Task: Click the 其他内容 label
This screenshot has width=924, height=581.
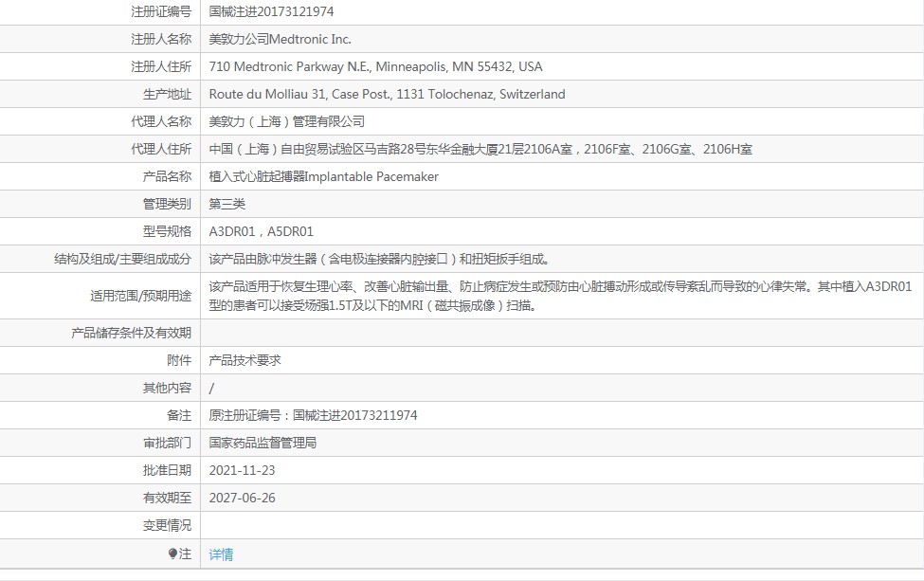Action: (x=168, y=389)
